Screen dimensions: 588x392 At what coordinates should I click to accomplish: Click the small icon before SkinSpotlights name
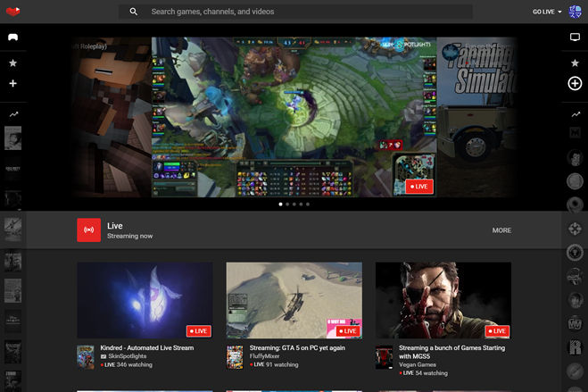[x=104, y=356]
